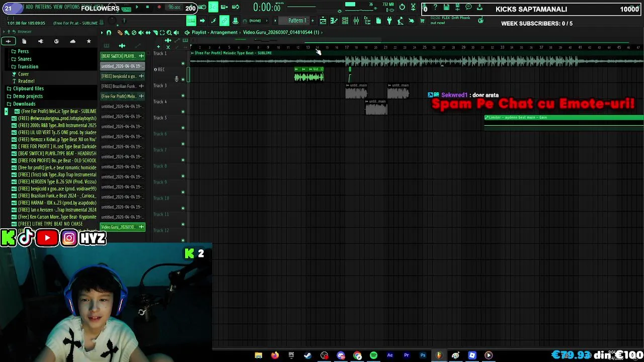Select the browser audio waveform tab
The height and width of the screenshot is (362, 644).
[x=8, y=41]
